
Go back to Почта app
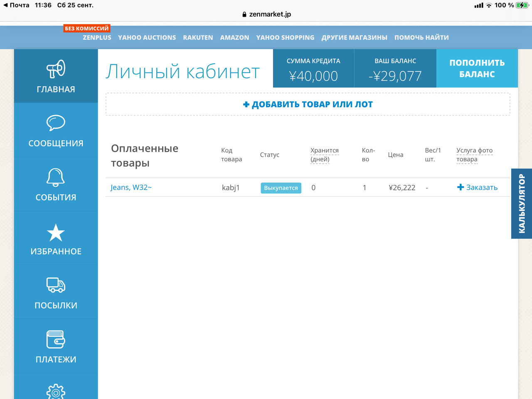click(x=17, y=5)
